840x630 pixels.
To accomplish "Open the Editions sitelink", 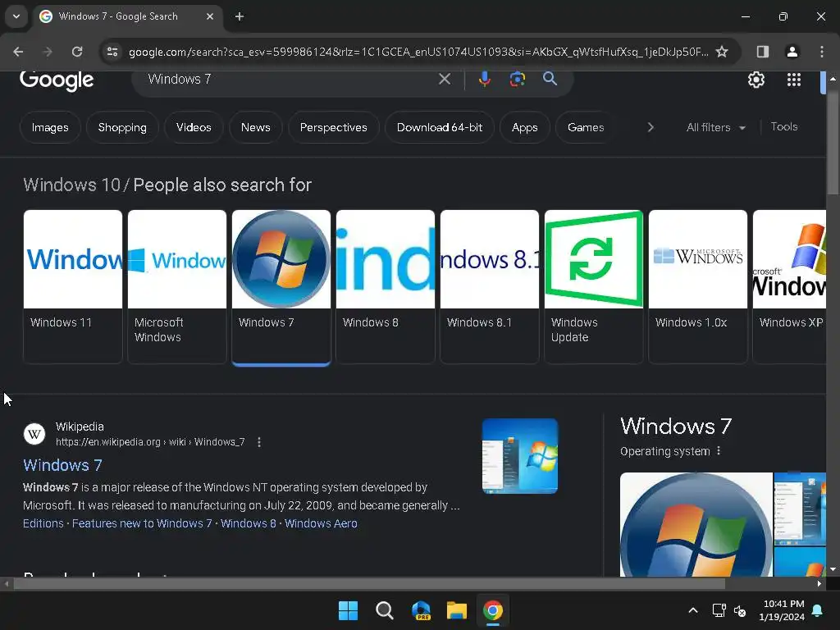I will click(43, 523).
